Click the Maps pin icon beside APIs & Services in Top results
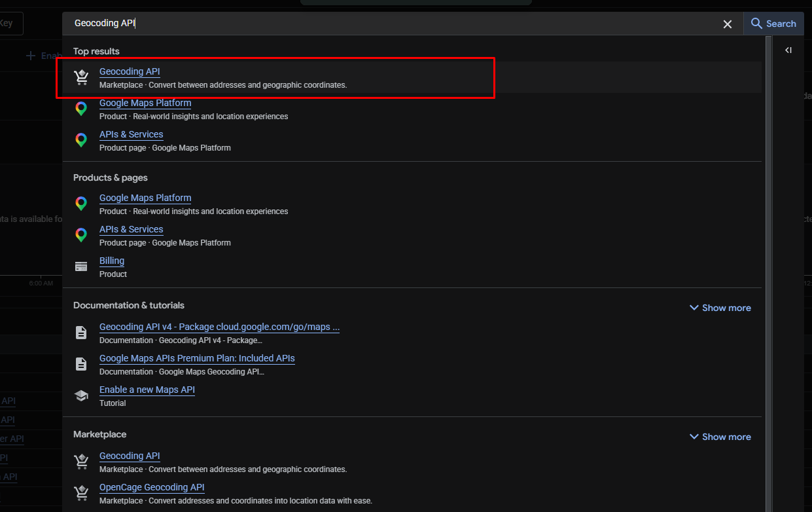 pos(81,140)
